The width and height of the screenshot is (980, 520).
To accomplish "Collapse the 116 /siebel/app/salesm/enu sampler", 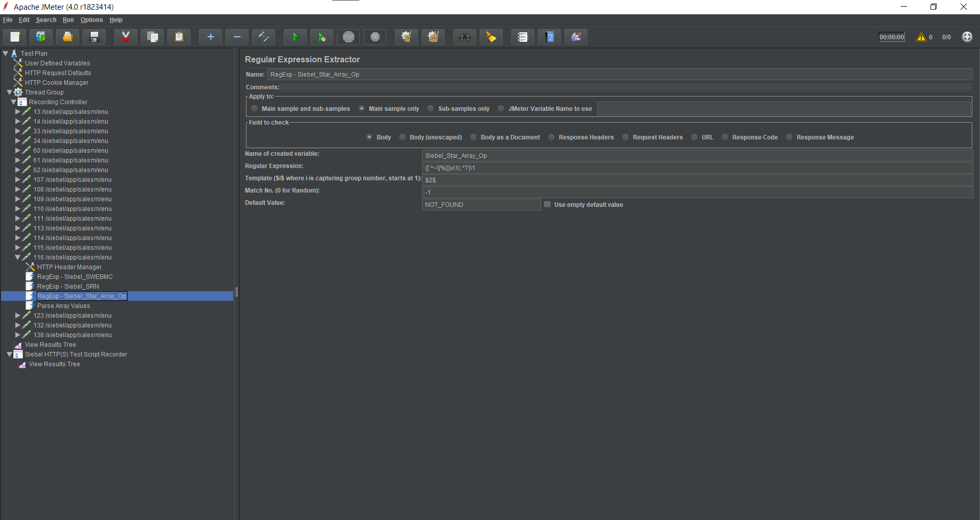I will pos(18,257).
